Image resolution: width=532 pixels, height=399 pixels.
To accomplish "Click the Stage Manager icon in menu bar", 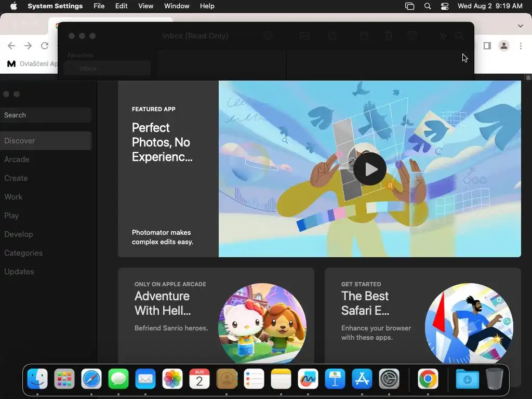I will [x=410, y=6].
